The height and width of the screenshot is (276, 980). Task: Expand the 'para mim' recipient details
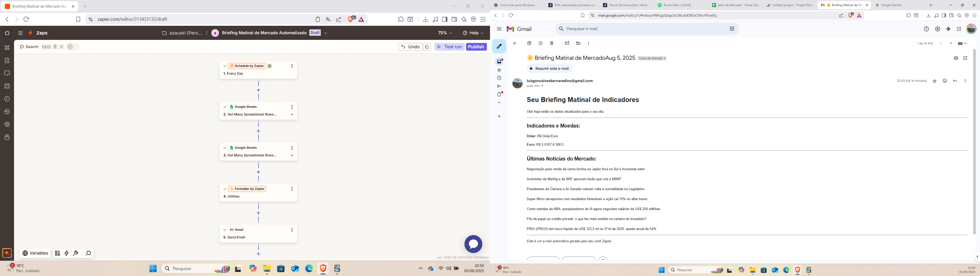pyautogui.click(x=542, y=86)
